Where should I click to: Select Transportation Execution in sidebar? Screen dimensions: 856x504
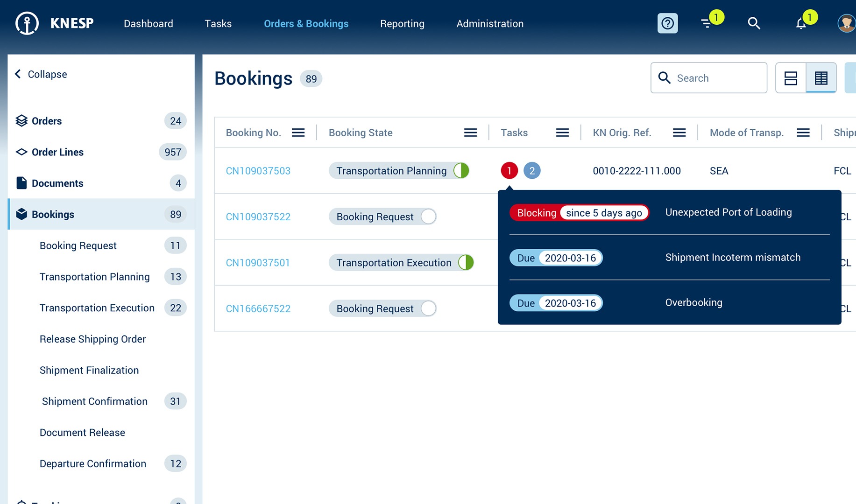click(97, 308)
